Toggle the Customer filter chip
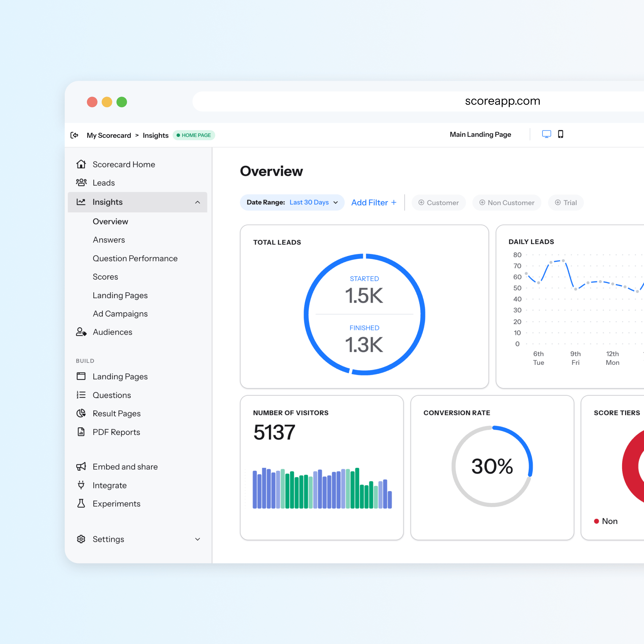 (x=438, y=202)
